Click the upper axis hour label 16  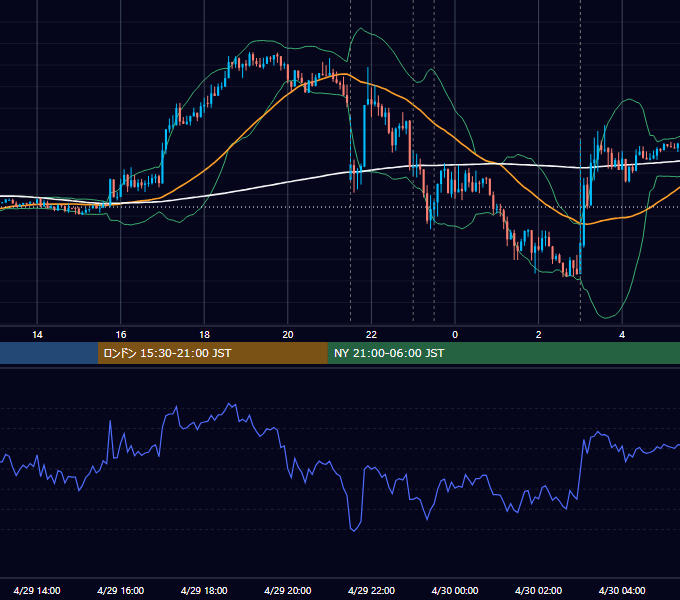point(121,335)
